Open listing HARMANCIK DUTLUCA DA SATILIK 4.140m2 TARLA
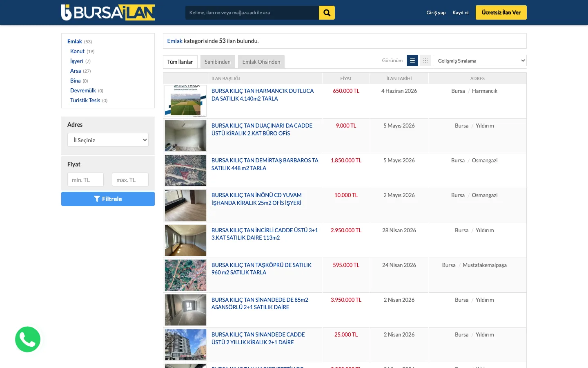 click(263, 95)
